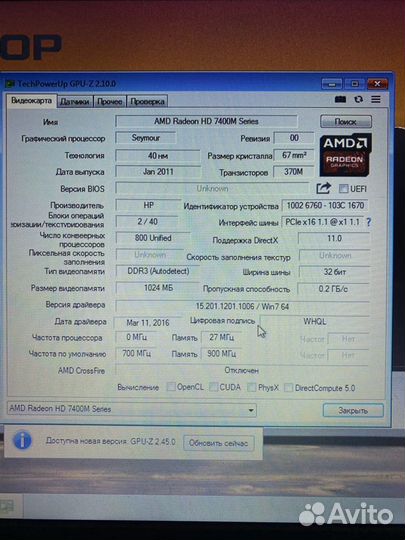405x540 pixels.
Task: Click the BIOS version Unknown field
Action: coord(212,188)
